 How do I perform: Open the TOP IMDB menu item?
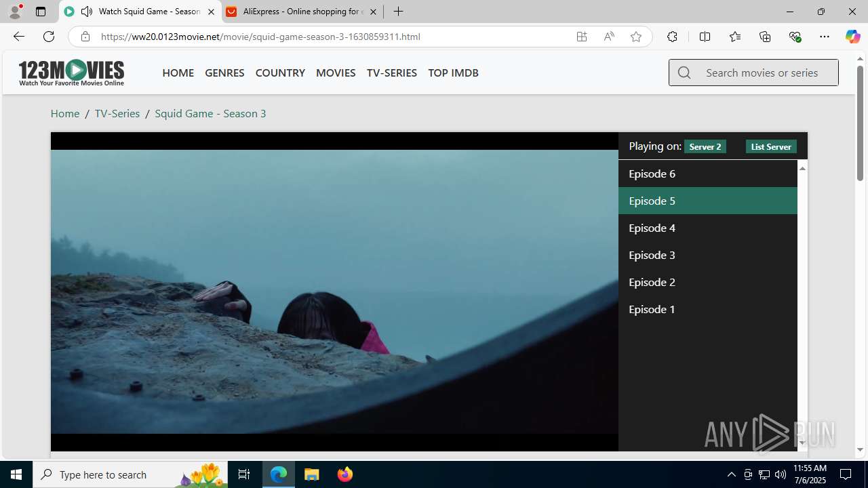453,73
